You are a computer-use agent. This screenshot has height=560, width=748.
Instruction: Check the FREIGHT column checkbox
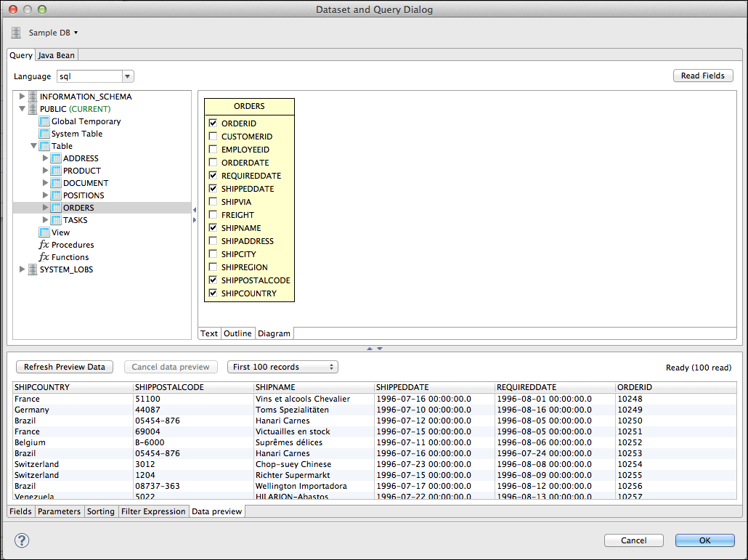[x=214, y=215]
